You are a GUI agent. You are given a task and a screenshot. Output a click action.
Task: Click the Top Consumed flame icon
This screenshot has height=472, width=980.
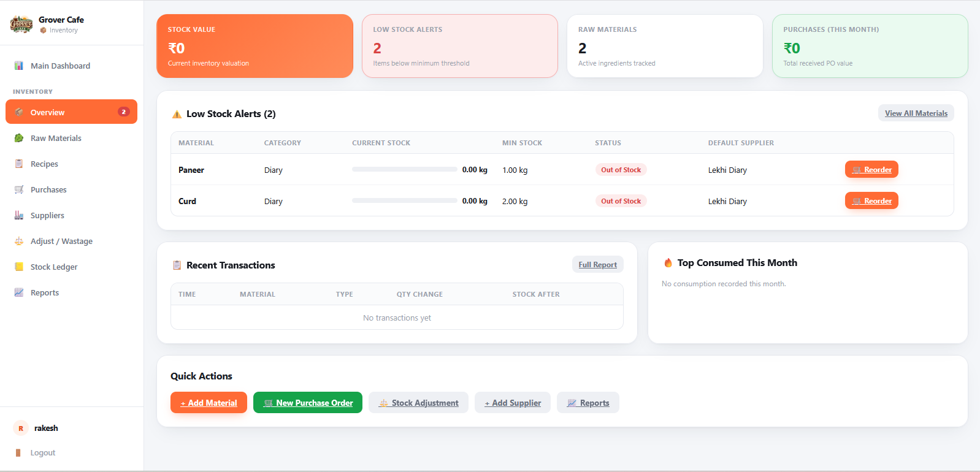(x=668, y=262)
